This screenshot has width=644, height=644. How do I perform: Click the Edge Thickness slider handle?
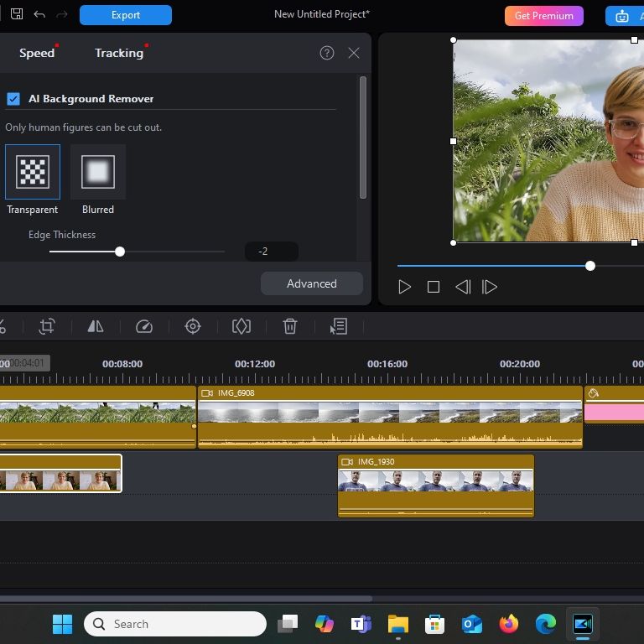point(120,252)
